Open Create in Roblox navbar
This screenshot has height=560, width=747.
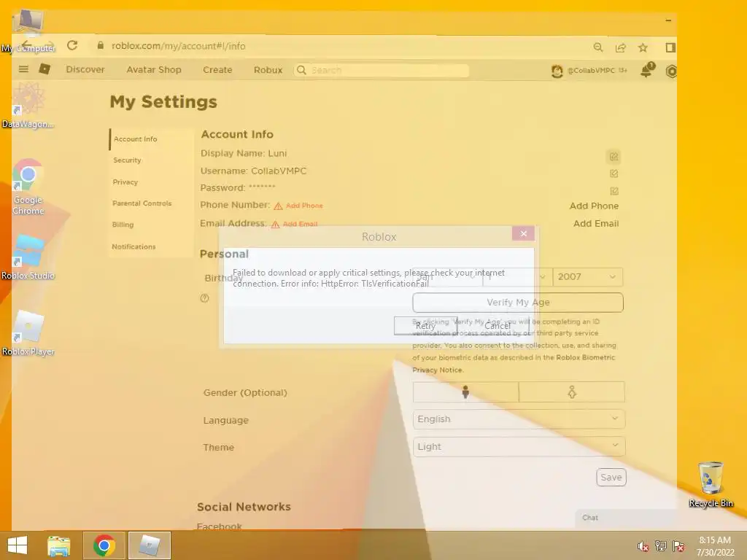tap(217, 69)
